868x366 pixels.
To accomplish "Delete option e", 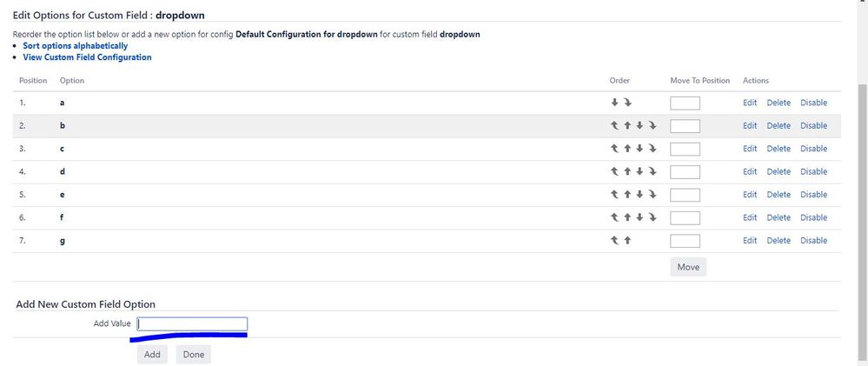I will click(x=779, y=195).
